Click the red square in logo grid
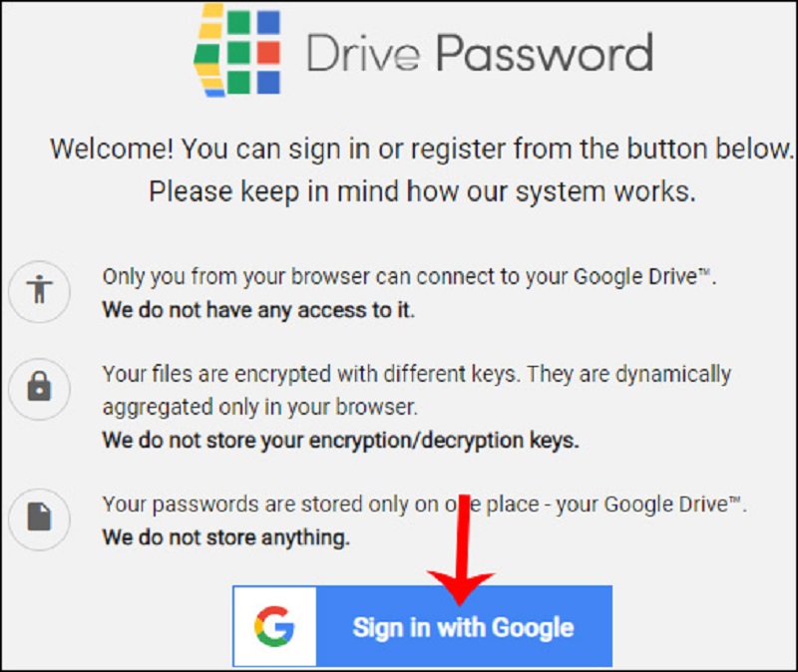The height and width of the screenshot is (672, 798). click(x=268, y=53)
